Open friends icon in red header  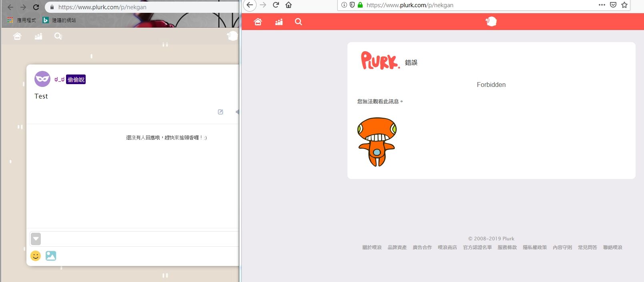tap(279, 22)
